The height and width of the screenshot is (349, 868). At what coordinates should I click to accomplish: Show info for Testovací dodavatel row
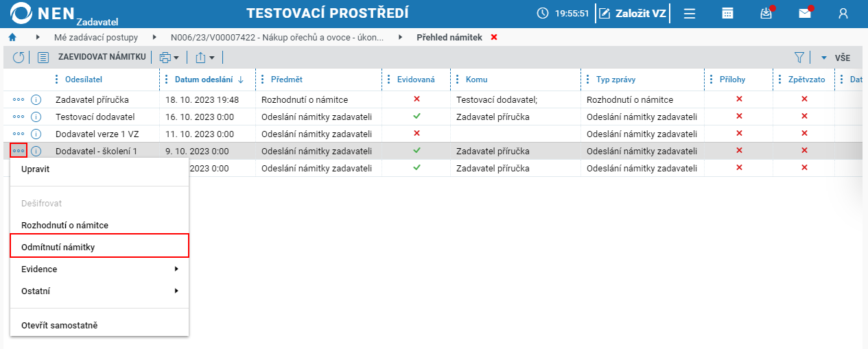click(36, 117)
